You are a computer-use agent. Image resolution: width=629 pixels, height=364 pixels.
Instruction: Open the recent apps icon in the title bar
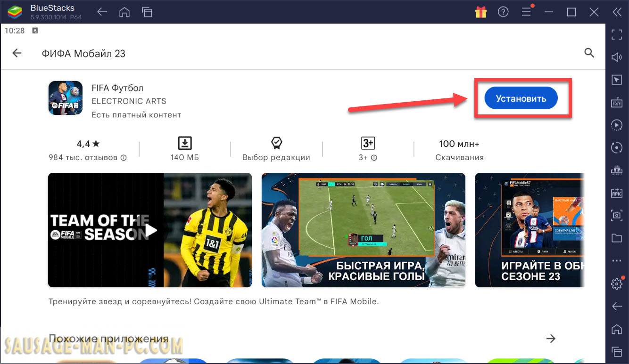(x=147, y=12)
